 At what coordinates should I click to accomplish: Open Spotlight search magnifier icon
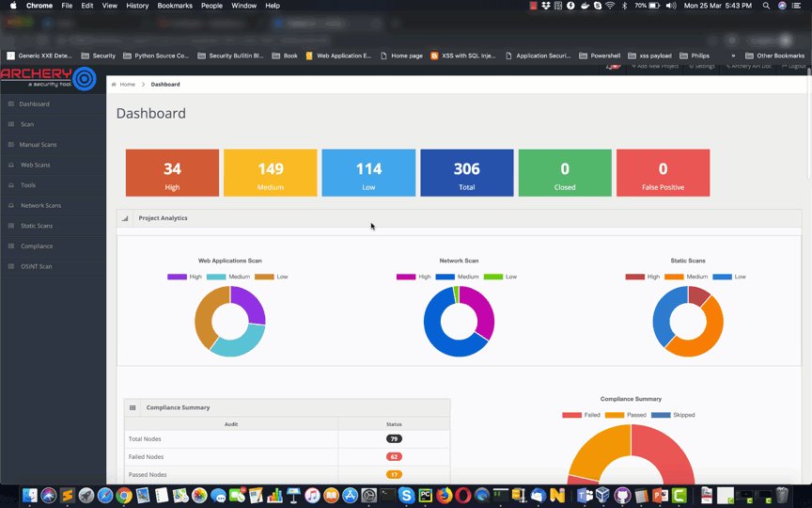[766, 6]
